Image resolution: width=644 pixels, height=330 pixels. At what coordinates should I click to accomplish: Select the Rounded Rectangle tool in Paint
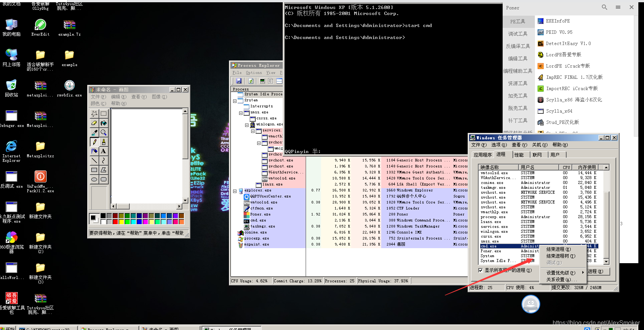tap(103, 179)
